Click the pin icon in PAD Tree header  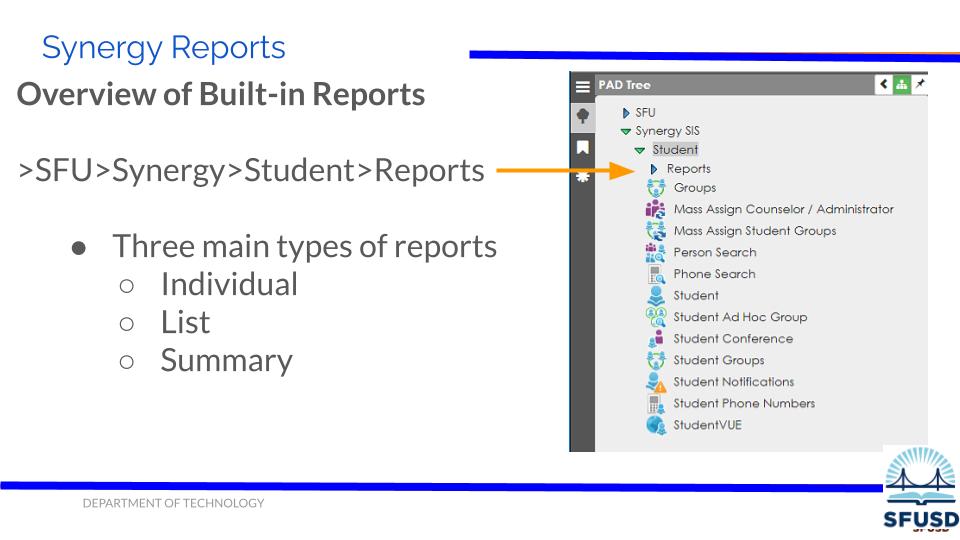(919, 85)
